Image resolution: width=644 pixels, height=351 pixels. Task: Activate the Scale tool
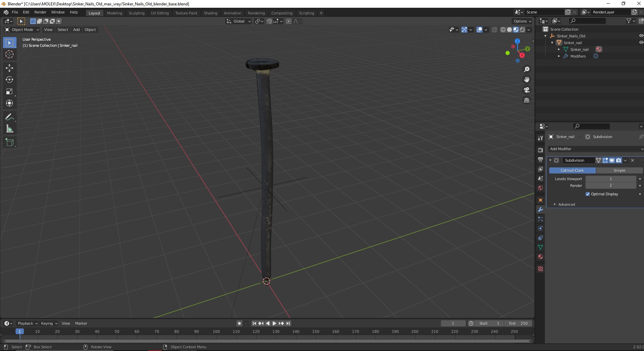(9, 91)
